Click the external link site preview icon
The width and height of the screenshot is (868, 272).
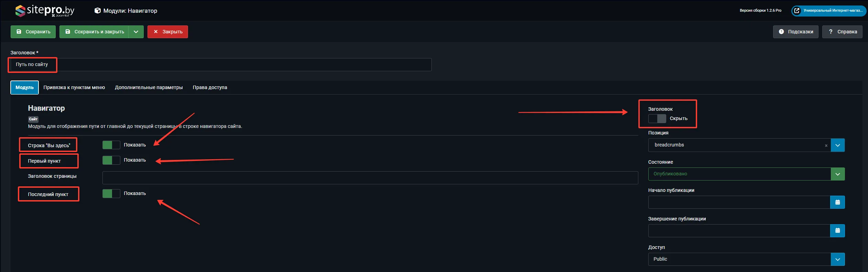797,11
